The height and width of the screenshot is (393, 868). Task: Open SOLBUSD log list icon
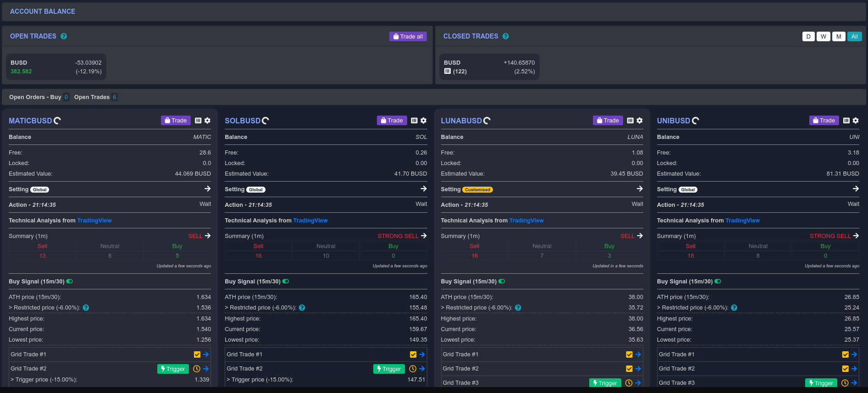pos(414,121)
